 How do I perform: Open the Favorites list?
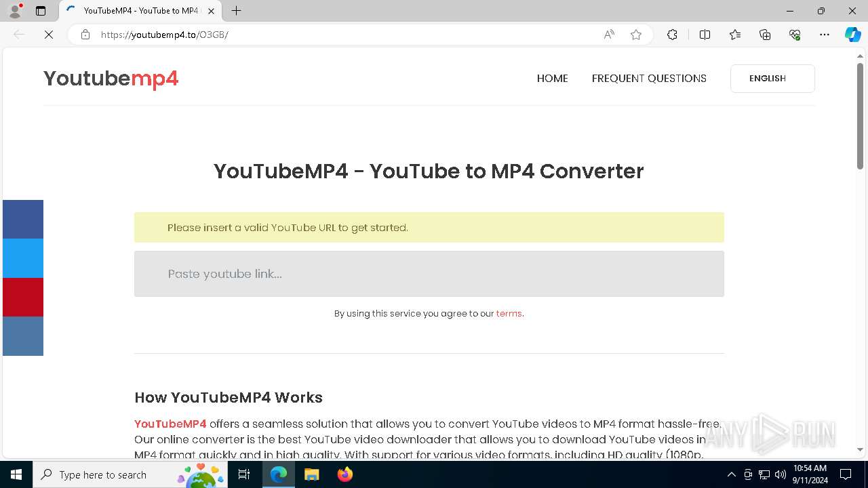(735, 35)
